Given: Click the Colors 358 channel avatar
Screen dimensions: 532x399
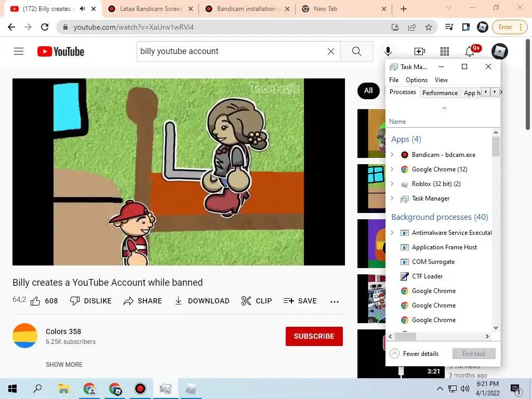Looking at the screenshot, I should pos(25,336).
